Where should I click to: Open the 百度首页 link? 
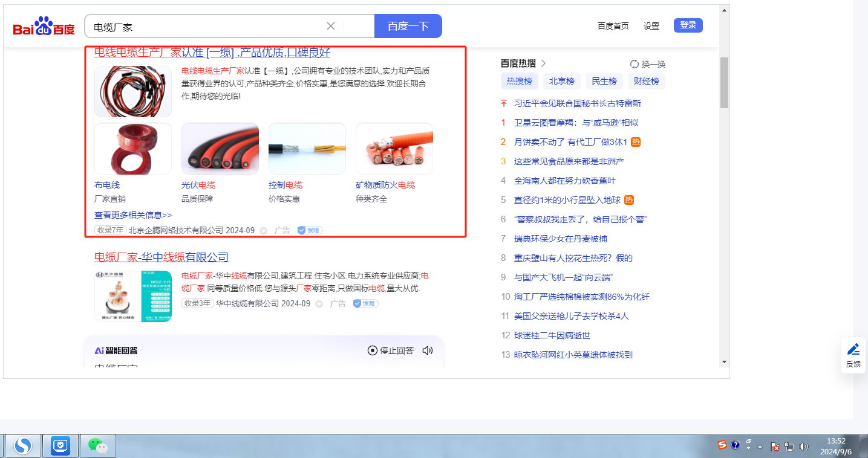(x=613, y=26)
